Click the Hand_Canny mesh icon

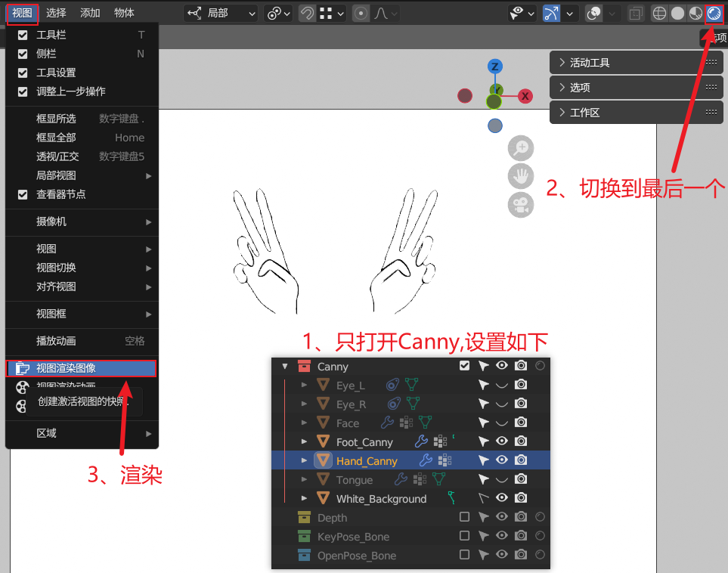pyautogui.click(x=323, y=460)
